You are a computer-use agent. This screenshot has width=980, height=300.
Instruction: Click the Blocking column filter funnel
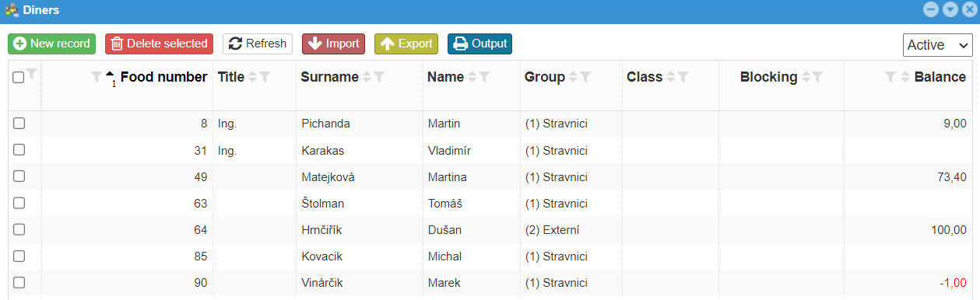coord(817,77)
